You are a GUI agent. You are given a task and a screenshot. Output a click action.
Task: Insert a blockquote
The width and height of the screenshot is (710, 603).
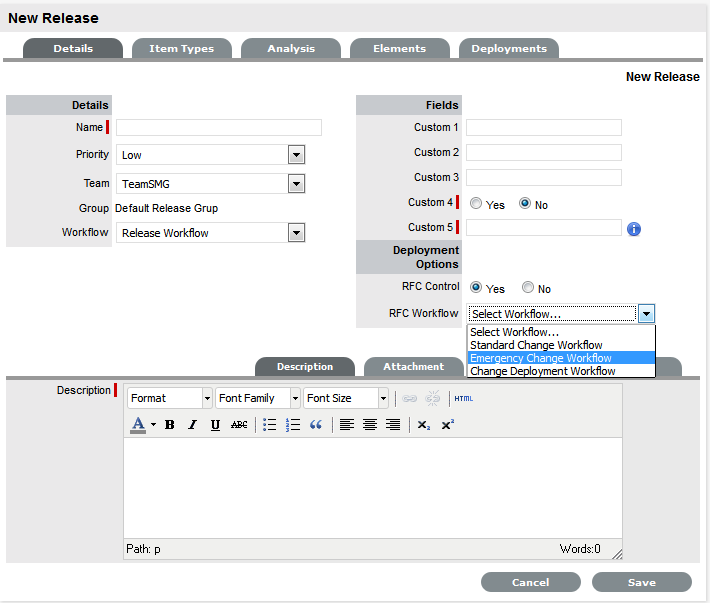coord(316,425)
